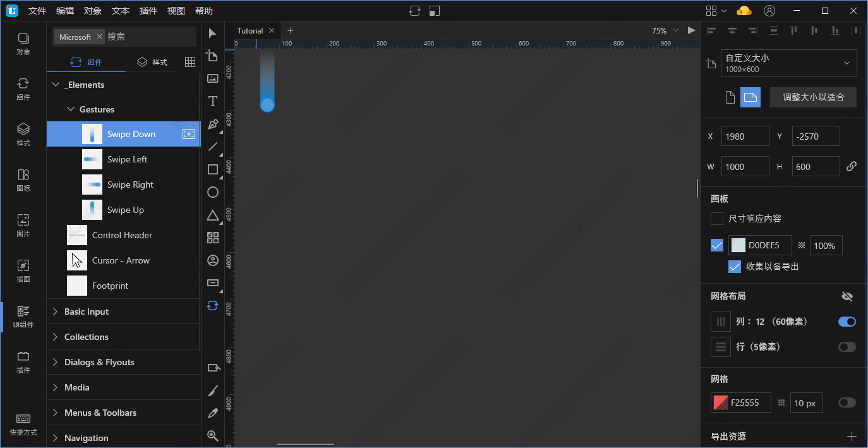Screen dimensions: 868x448
Task: Collapse the Gestures subgroup
Action: [71, 109]
